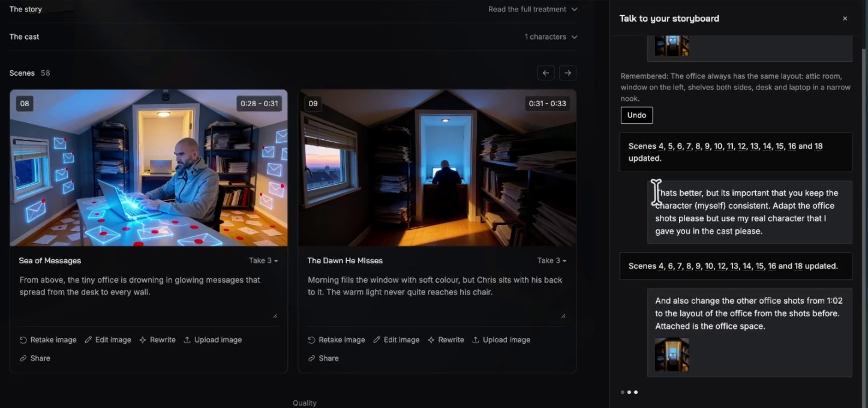The height and width of the screenshot is (408, 868).
Task: Click The story section label
Action: pyautogui.click(x=26, y=9)
